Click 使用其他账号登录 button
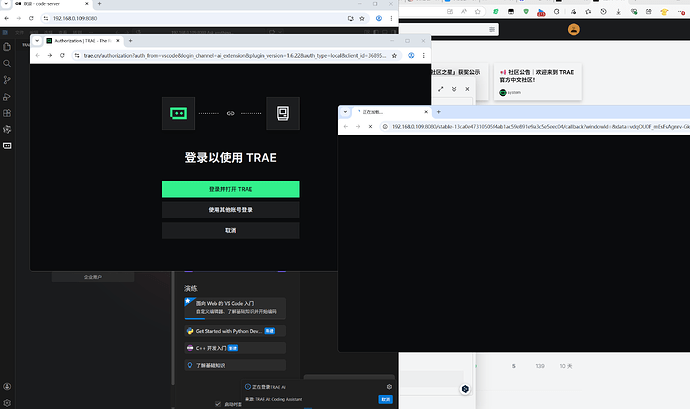690x409 pixels. (231, 210)
